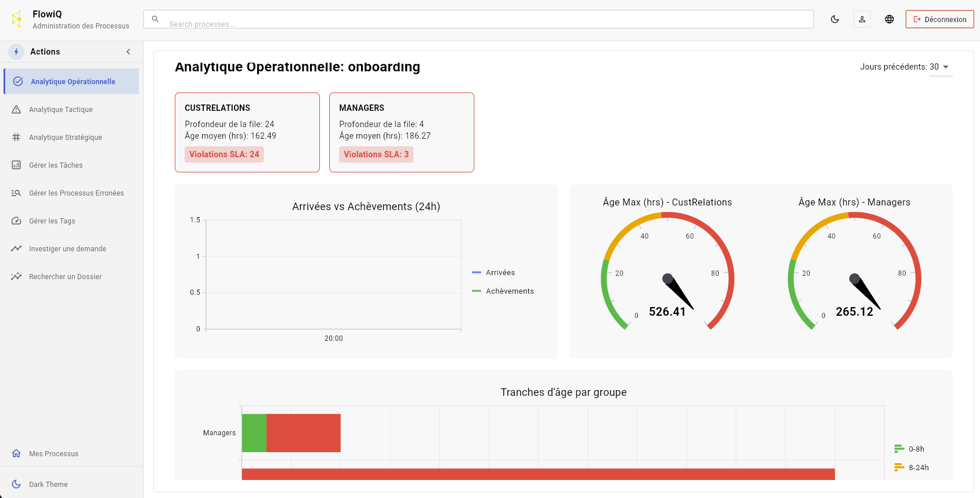Screen dimensions: 980x498
Task: Click the Déconnexion button
Action: [940, 19]
